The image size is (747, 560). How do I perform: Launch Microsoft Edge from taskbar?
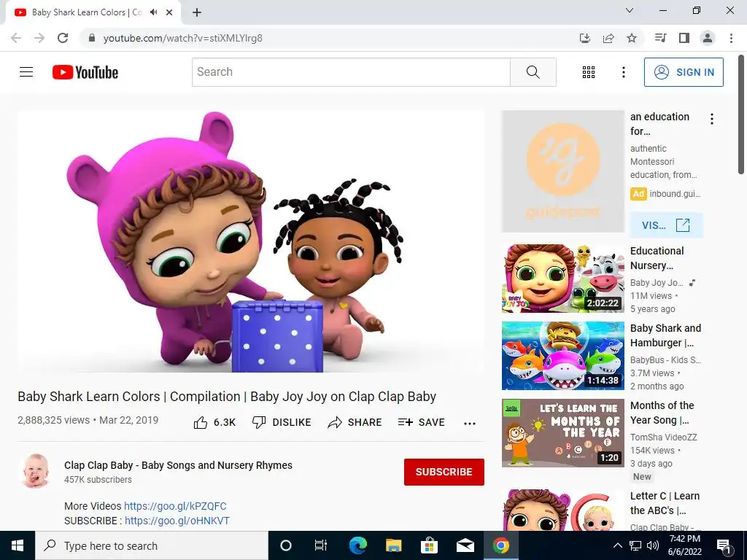click(357, 545)
